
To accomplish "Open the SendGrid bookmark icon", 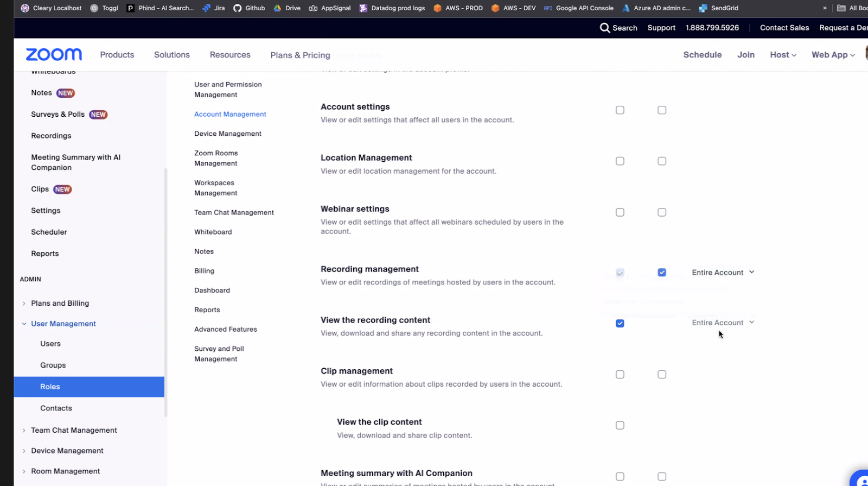I will 703,8.
